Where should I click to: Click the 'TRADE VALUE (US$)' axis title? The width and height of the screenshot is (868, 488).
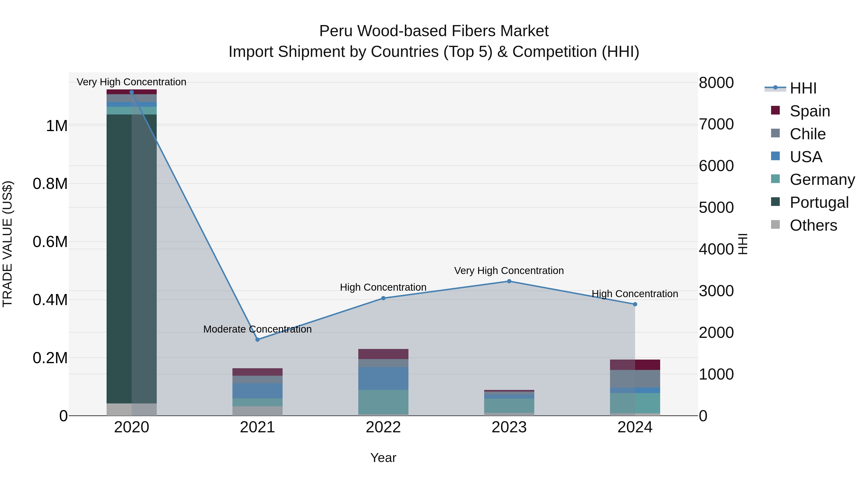(x=7, y=244)
